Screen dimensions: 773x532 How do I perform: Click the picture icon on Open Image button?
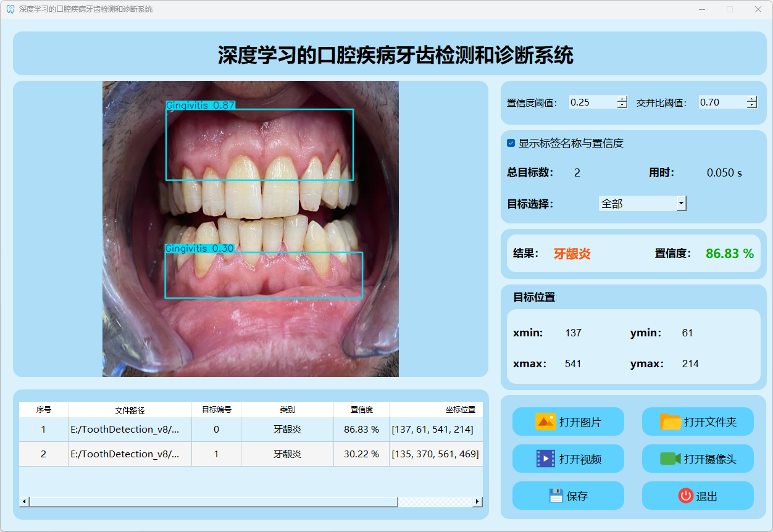click(546, 422)
